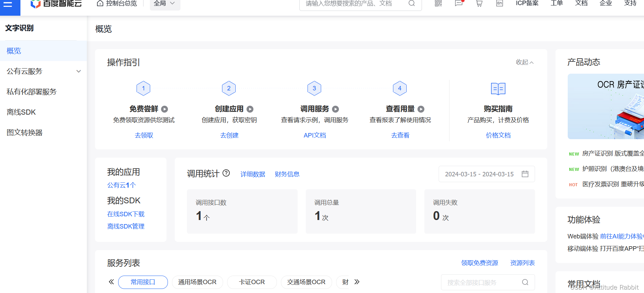Image resolution: width=644 pixels, height=293 pixels.
Task: Click the 去领取 link
Action: point(144,135)
